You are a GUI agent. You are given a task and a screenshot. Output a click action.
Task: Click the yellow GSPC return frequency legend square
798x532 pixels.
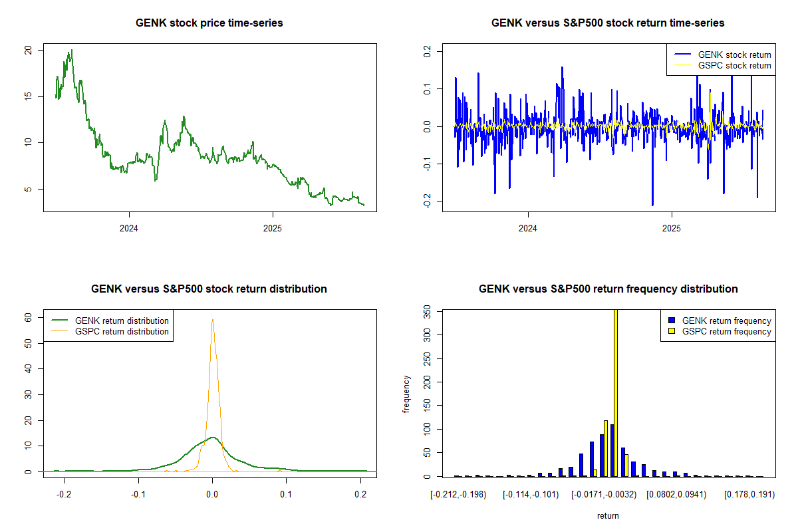coord(670,331)
